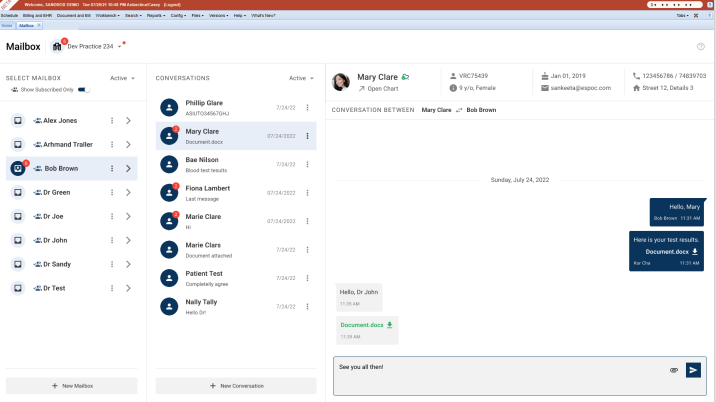Open the Reports menu
The width and height of the screenshot is (716, 402).
click(x=156, y=16)
